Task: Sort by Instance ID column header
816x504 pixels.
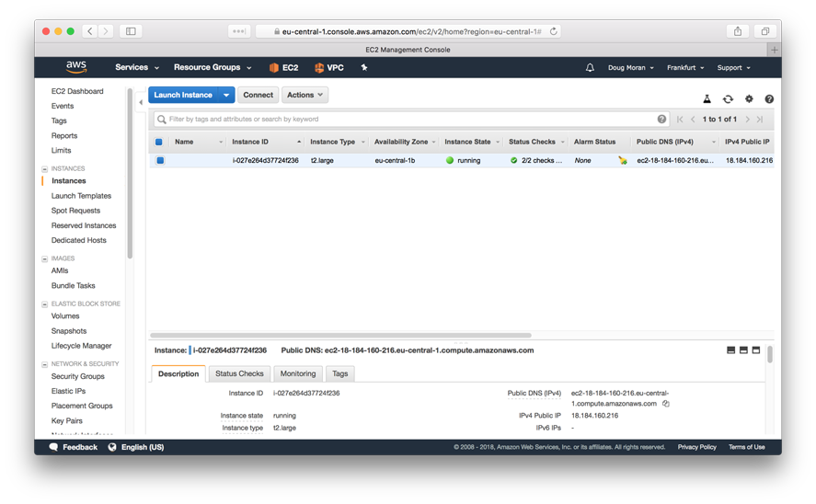Action: point(266,142)
